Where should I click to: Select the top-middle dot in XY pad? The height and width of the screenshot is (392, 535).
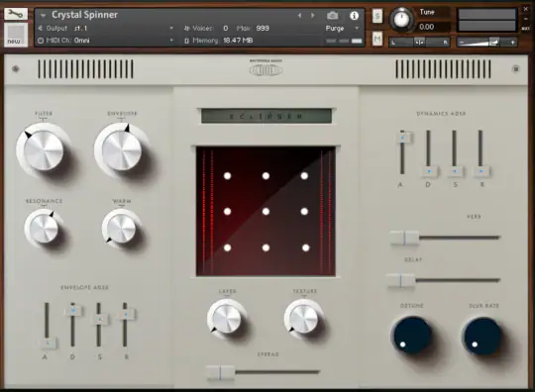[266, 176]
